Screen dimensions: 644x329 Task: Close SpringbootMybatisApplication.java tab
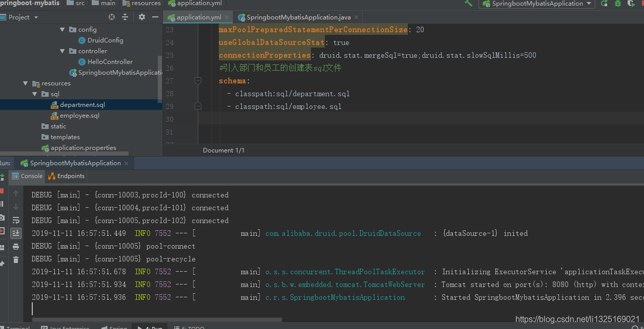357,17
